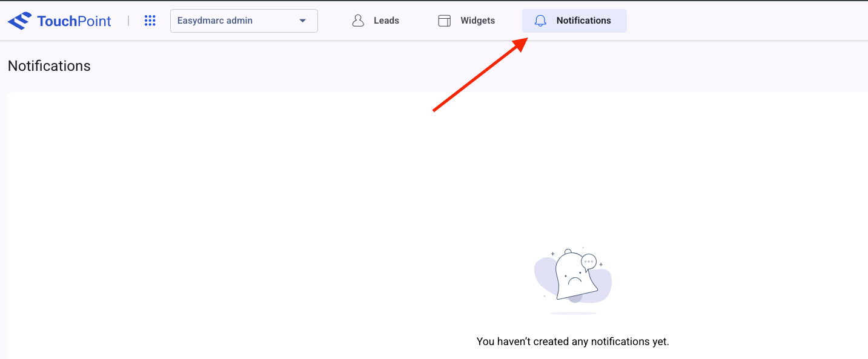
Task: Click the Easydmarc admin text in selector
Action: point(214,21)
